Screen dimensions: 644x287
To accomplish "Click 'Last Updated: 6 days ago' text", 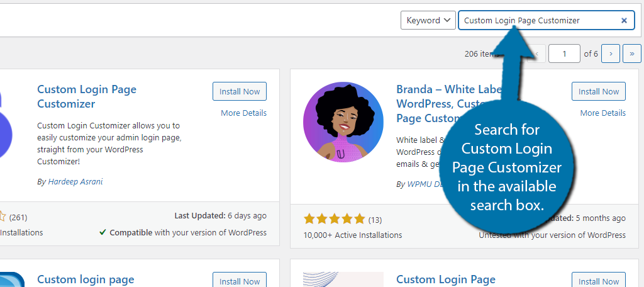I will pos(221,215).
